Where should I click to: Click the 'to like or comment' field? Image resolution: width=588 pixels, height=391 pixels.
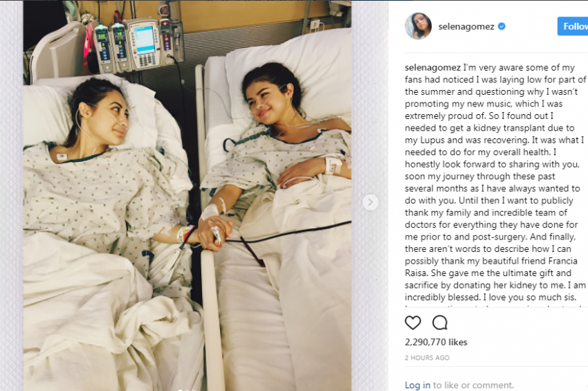point(473,385)
